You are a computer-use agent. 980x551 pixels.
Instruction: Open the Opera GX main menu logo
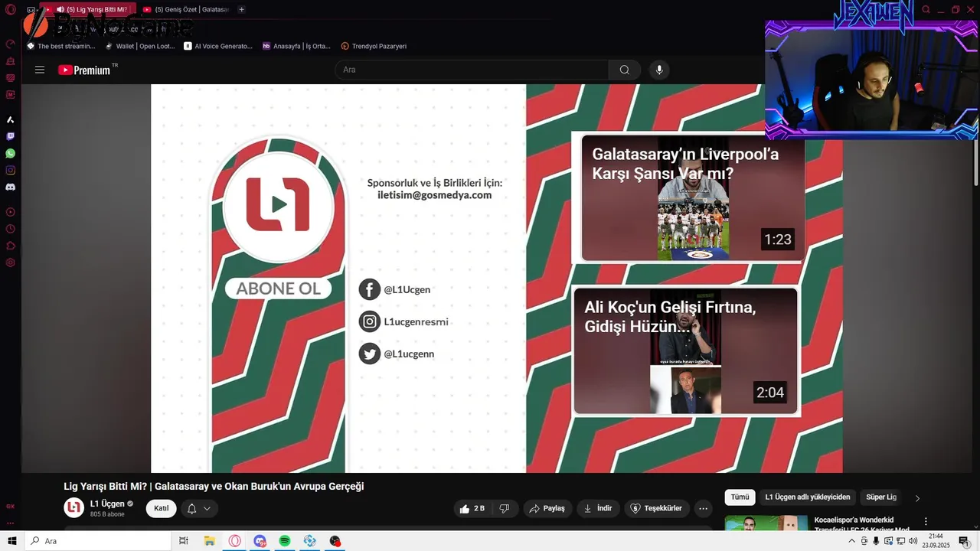coord(11,9)
